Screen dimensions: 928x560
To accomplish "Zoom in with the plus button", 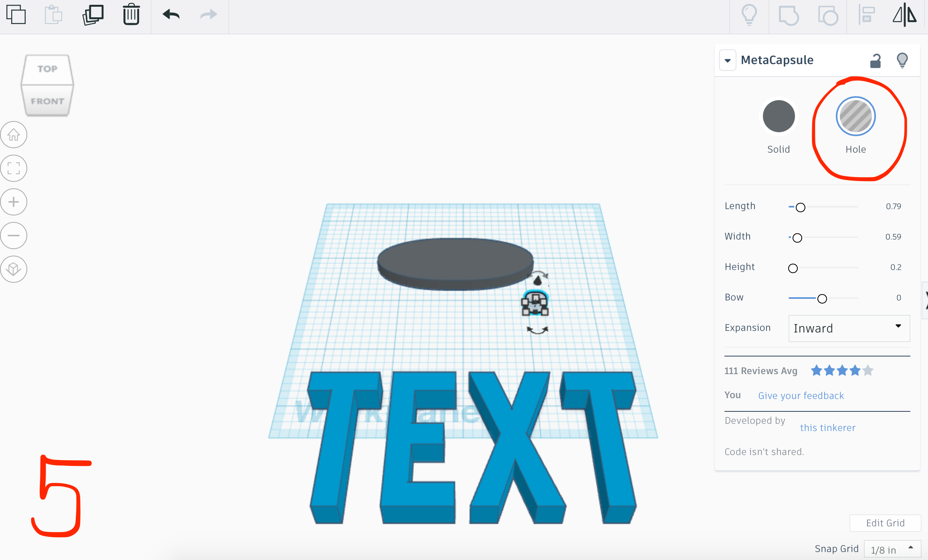I will (14, 202).
